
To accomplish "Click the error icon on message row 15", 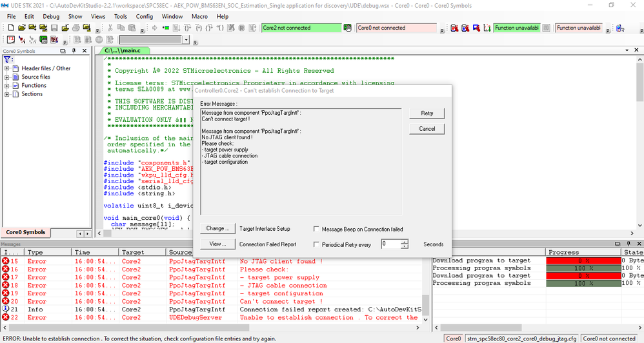I will click(5, 261).
